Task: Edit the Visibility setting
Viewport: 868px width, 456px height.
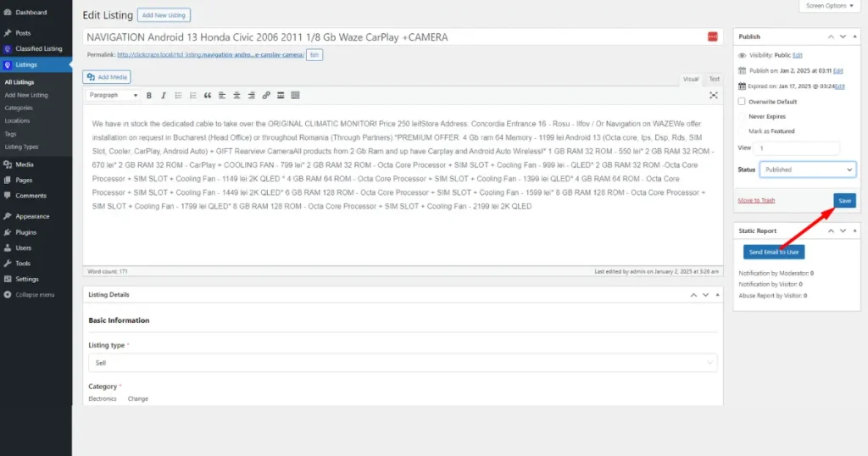Action: click(797, 55)
